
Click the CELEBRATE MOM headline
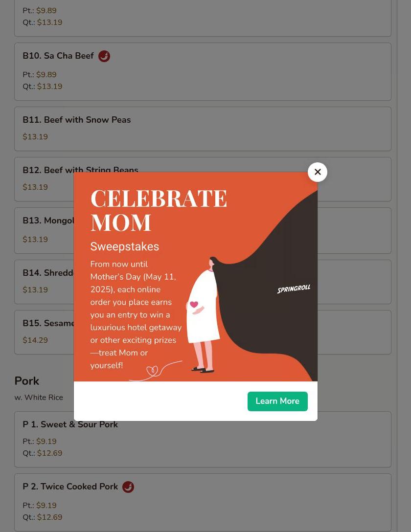click(159, 210)
